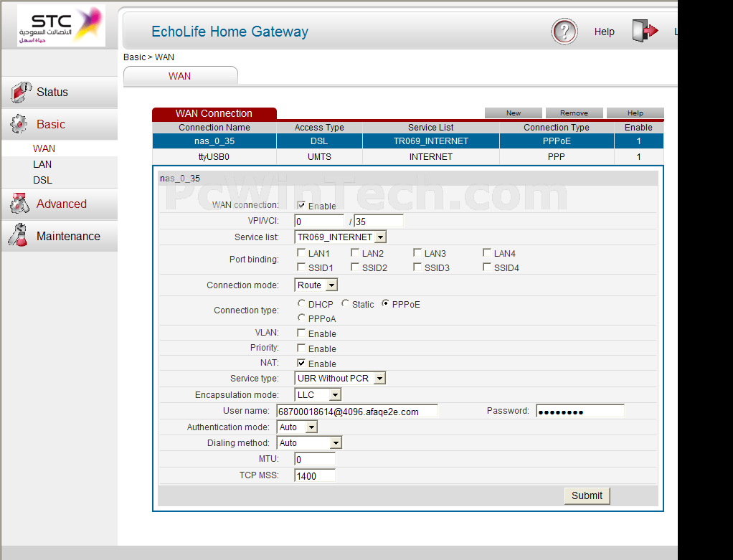Check the SSID2 port binding box
The height and width of the screenshot is (560, 733).
(355, 267)
